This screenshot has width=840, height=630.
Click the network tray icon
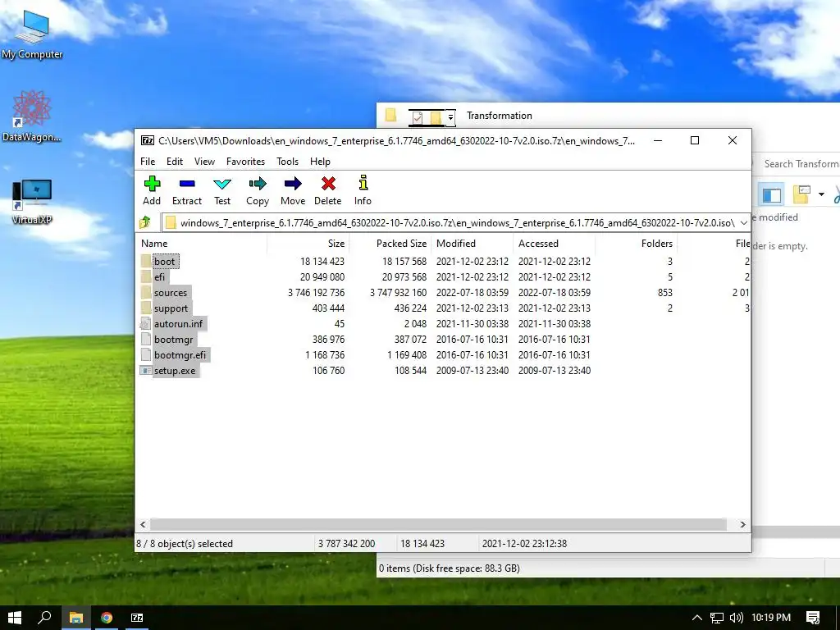click(716, 618)
